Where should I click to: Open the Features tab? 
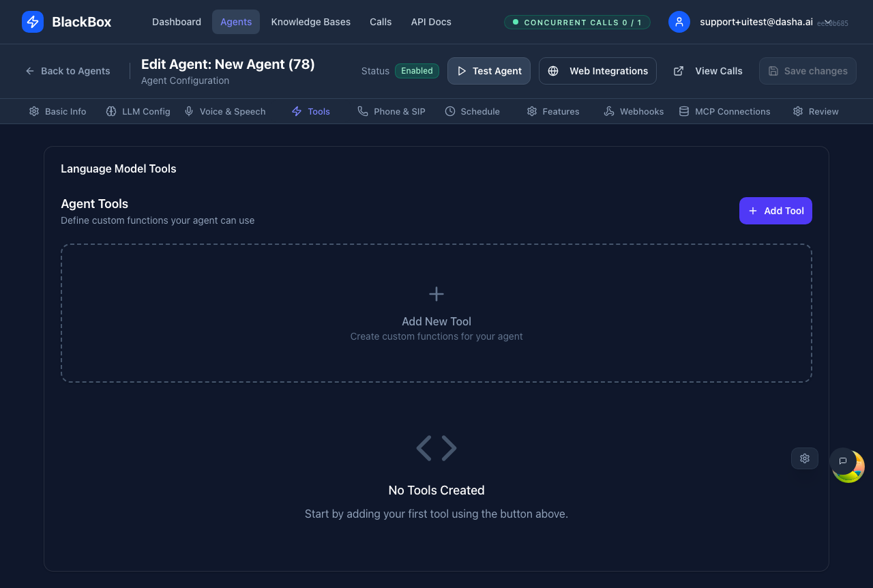[553, 111]
